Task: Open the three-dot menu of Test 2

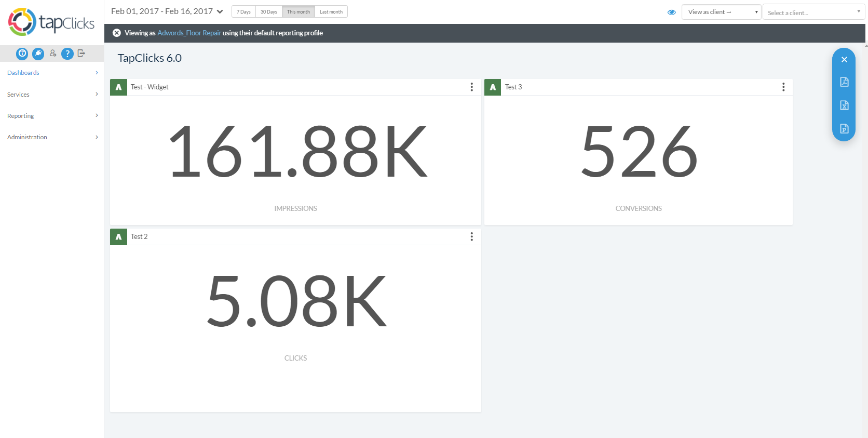Action: tap(471, 236)
